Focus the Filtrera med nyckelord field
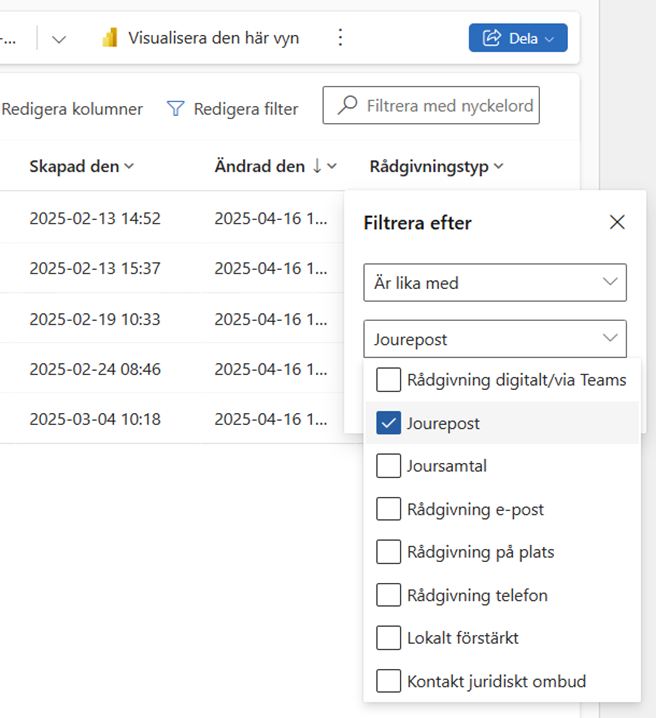 (431, 105)
